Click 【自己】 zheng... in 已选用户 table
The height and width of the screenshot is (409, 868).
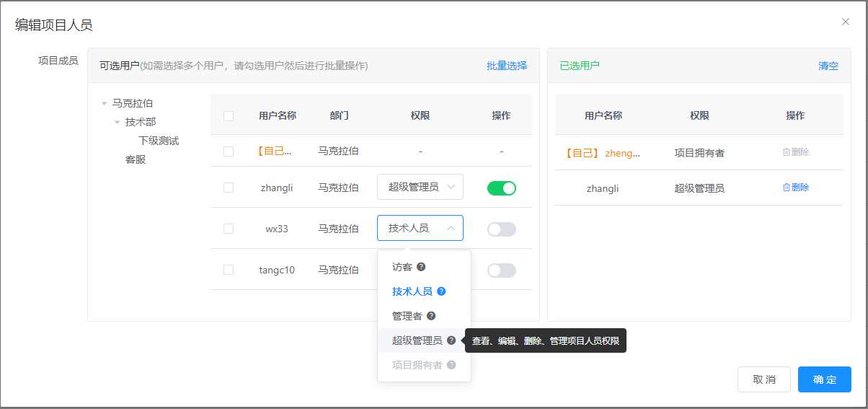click(x=603, y=153)
